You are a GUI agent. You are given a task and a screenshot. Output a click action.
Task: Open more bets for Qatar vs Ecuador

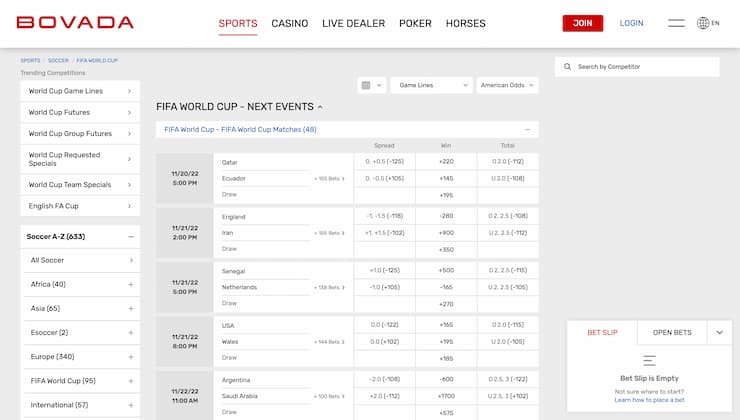[329, 179]
